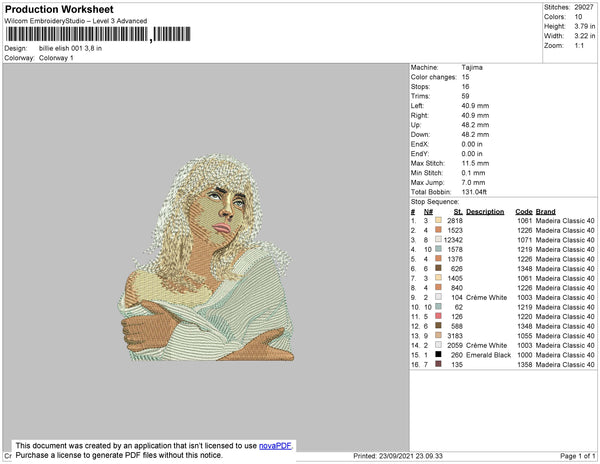600x464 pixels.
Task: Click the Stops value '16'
Action: pyautogui.click(x=465, y=86)
